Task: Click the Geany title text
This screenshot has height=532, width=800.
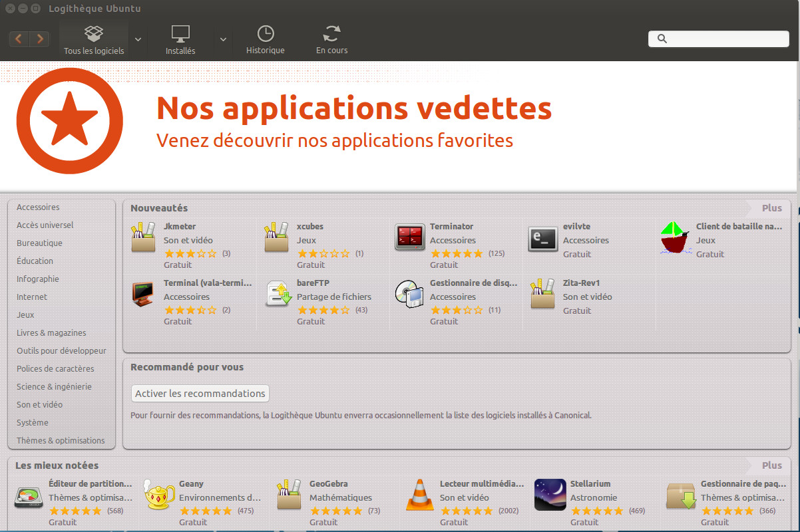Action: pyautogui.click(x=192, y=484)
